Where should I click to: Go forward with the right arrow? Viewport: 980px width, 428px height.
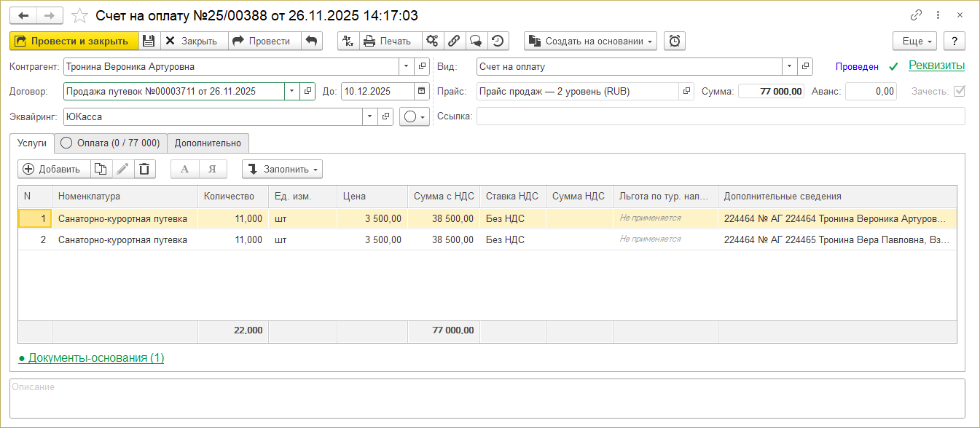tap(50, 15)
